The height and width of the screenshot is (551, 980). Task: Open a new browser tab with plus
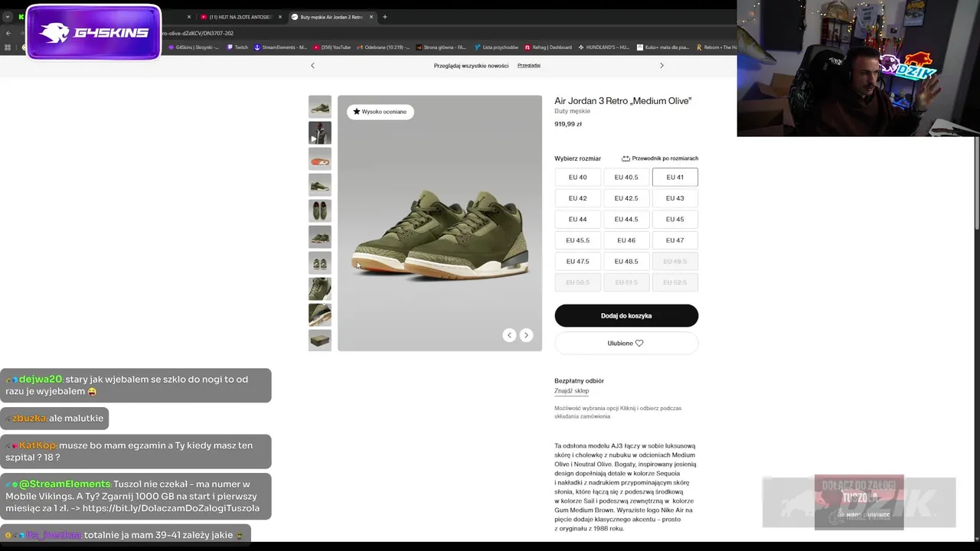[x=384, y=17]
